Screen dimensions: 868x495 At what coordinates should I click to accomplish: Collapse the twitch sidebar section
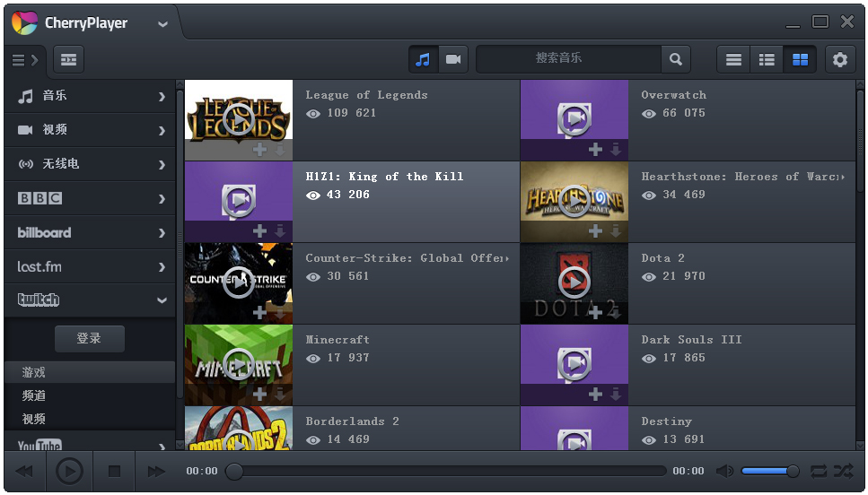point(91,300)
